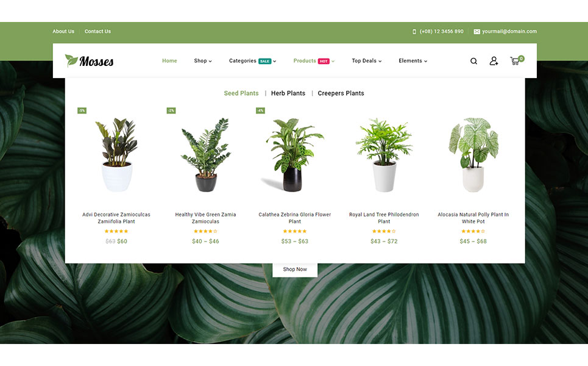Expand the Top Deals dropdown
The height and width of the screenshot is (366, 588).
(366, 61)
